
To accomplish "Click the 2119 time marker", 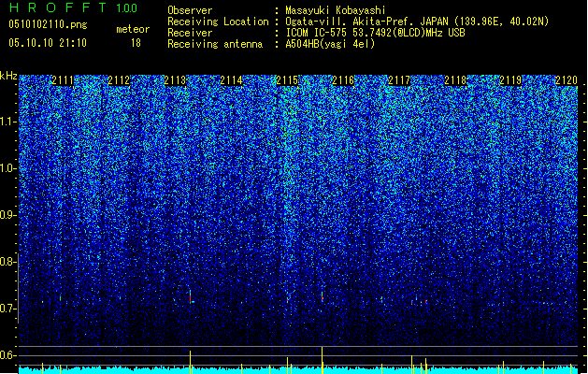I will (510, 80).
